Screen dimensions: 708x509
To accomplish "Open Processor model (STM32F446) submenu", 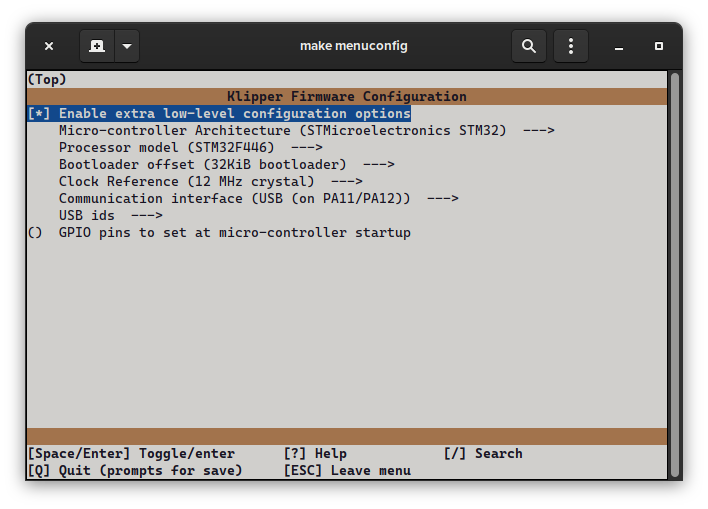I will pos(191,148).
